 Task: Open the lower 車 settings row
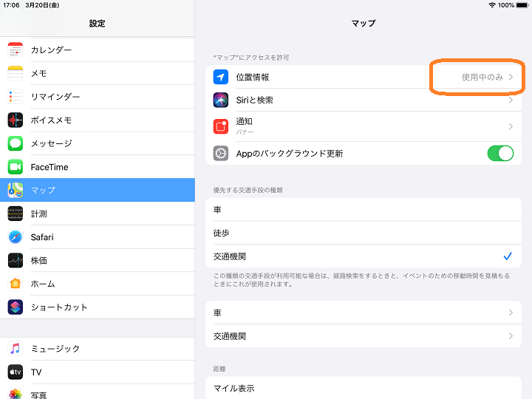pyautogui.click(x=364, y=313)
